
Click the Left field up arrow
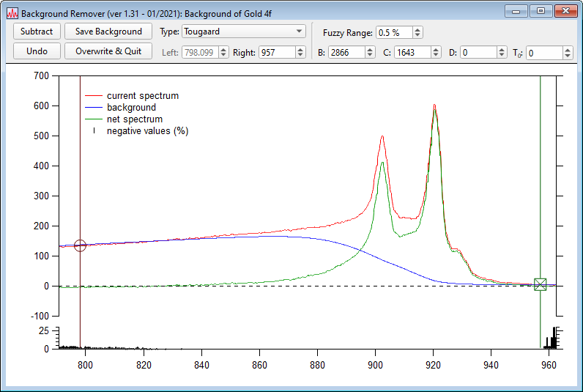pyautogui.click(x=223, y=50)
